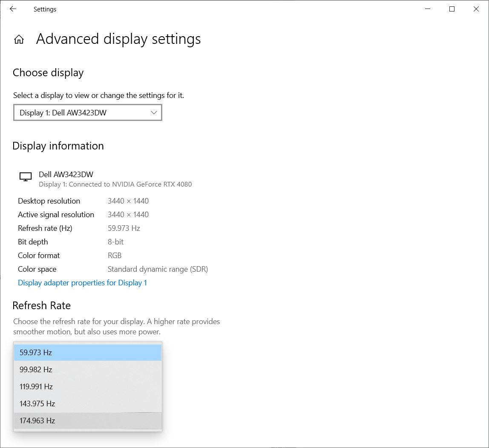This screenshot has height=448, width=489.
Task: Click the Refresh Rate section heading
Action: (x=41, y=305)
